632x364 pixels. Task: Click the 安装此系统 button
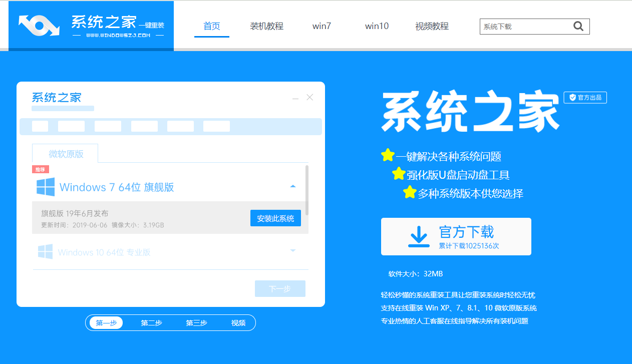275,218
